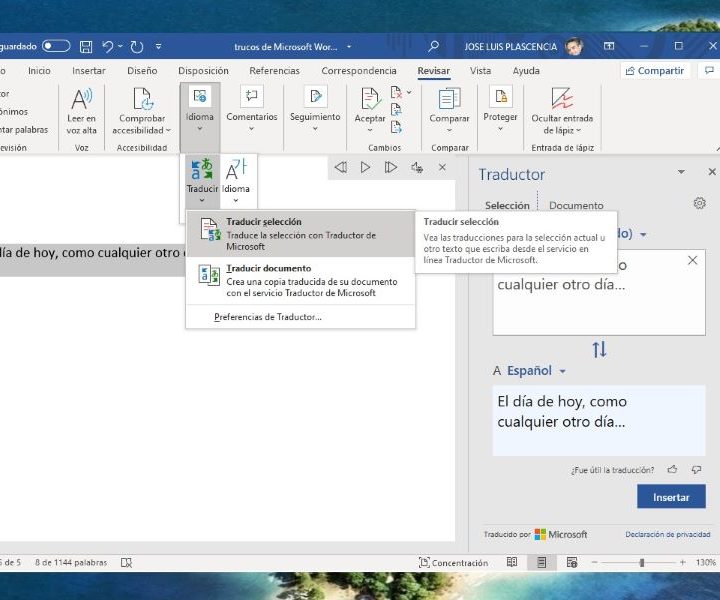Select the Vista tab

480,71
